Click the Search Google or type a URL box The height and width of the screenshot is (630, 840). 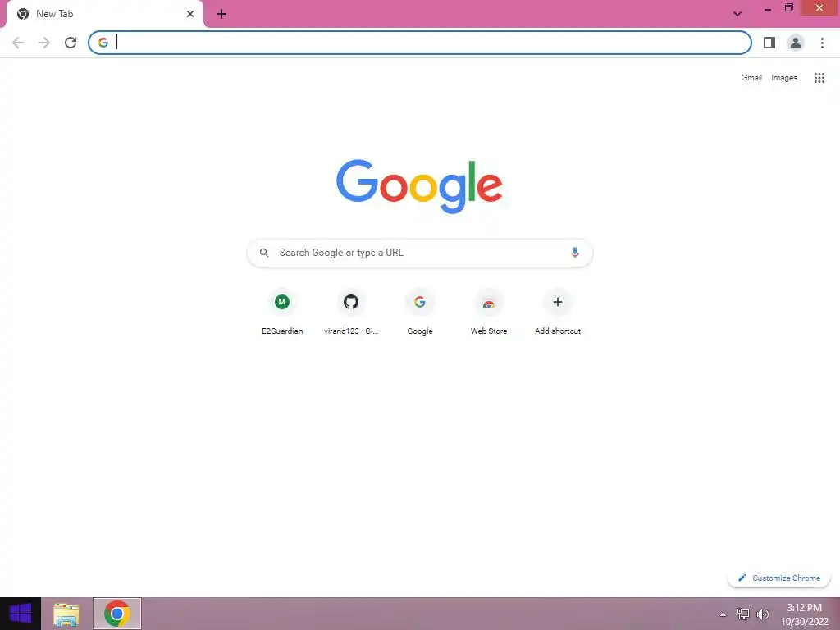(x=420, y=253)
